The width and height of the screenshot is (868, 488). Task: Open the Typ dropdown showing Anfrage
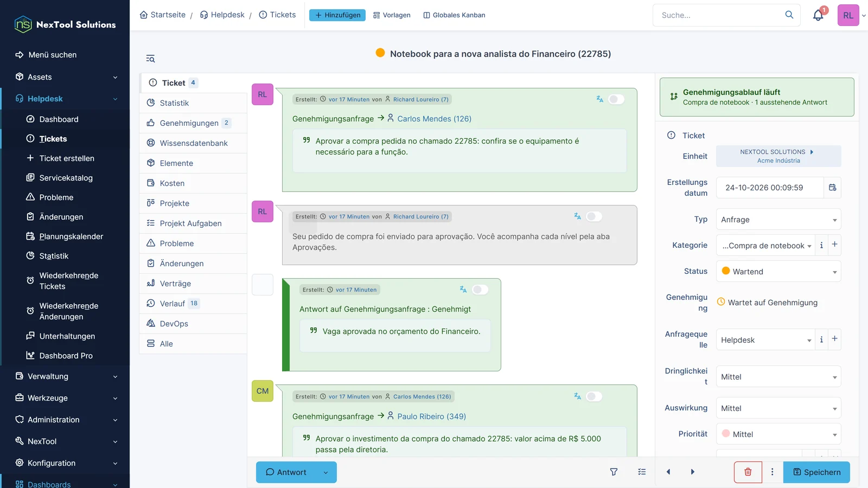pyautogui.click(x=778, y=220)
